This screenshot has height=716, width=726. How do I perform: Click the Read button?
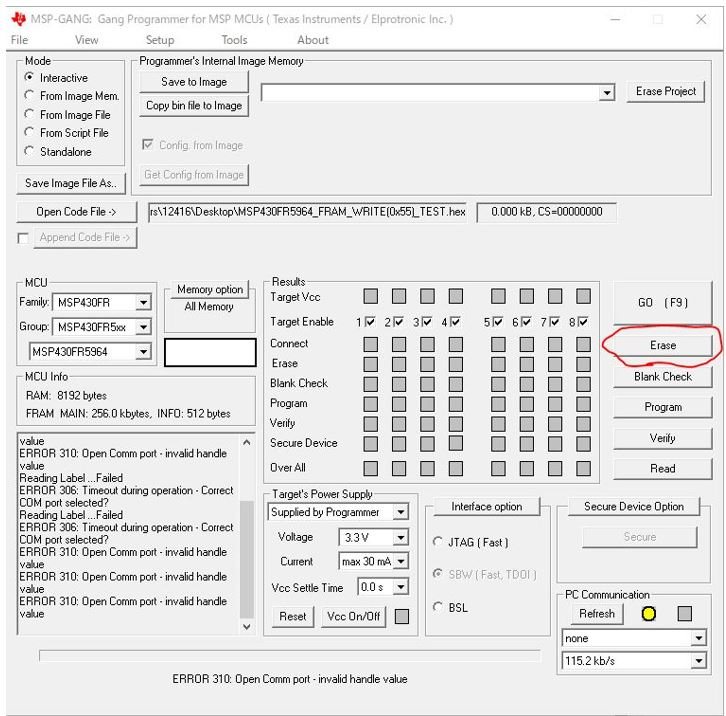(663, 469)
